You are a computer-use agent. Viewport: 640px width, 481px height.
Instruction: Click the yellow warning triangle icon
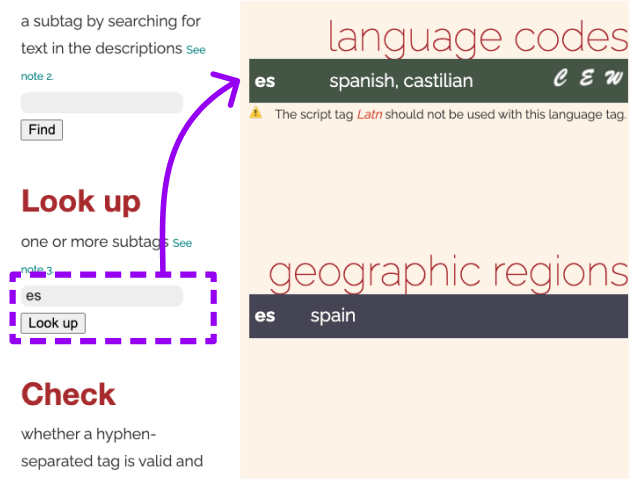[256, 112]
